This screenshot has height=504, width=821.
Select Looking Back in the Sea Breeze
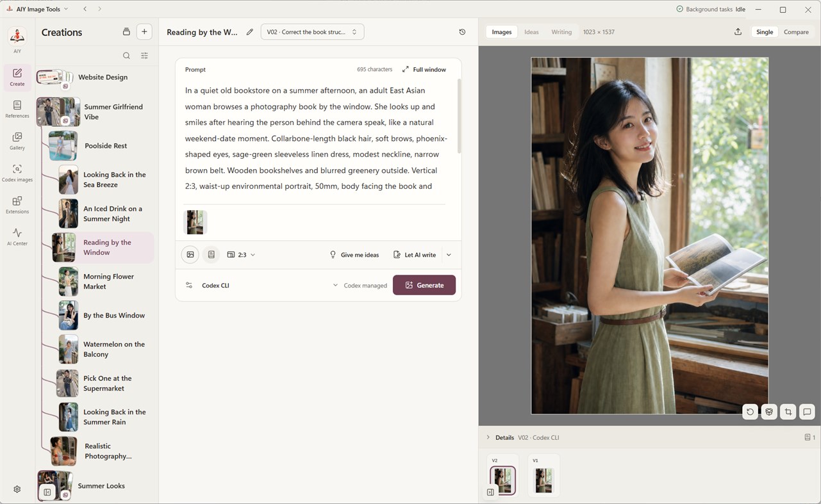[x=106, y=180]
